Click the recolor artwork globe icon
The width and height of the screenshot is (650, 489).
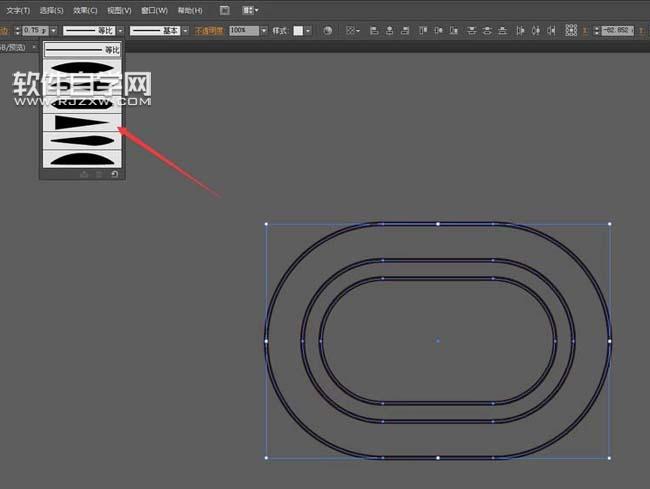coord(328,31)
